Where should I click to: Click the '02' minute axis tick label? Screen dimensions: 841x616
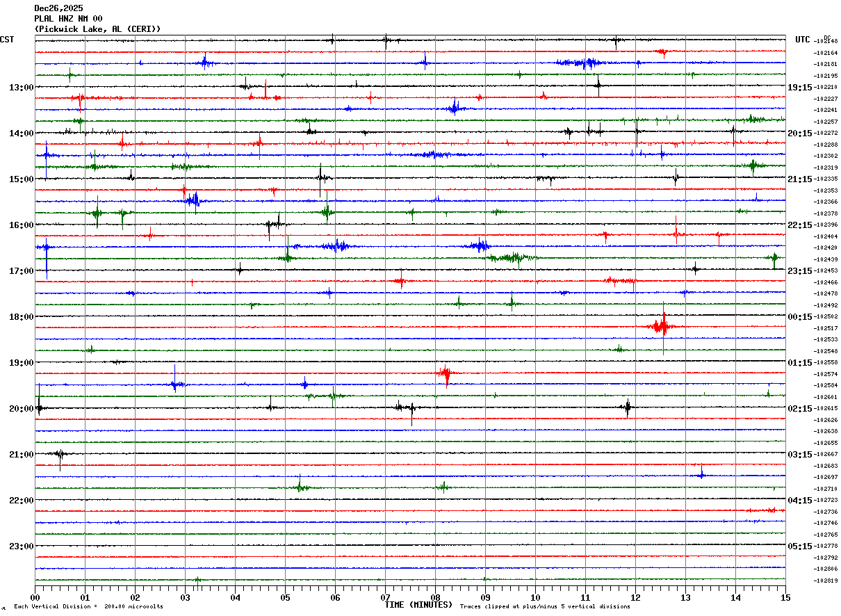(135, 597)
